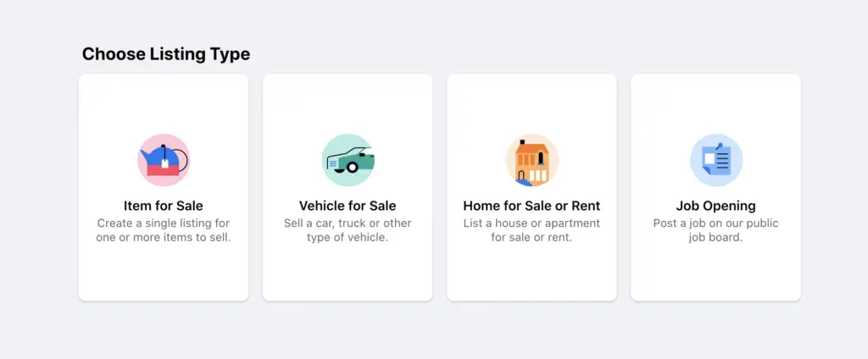Choose the Home for Sale or Rent card
Viewport: 868px width, 359px height.
[531, 271]
